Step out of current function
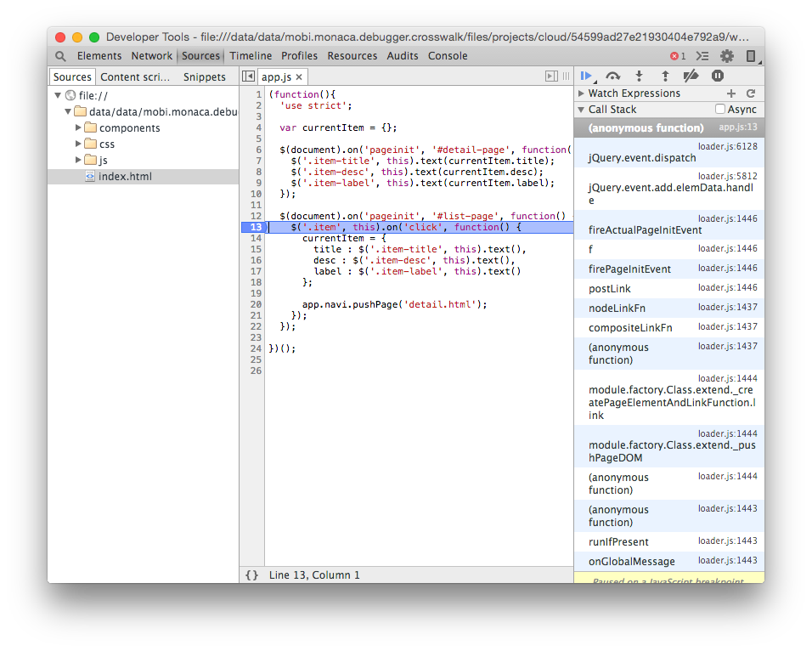Viewport: 812px width, 651px height. (665, 76)
